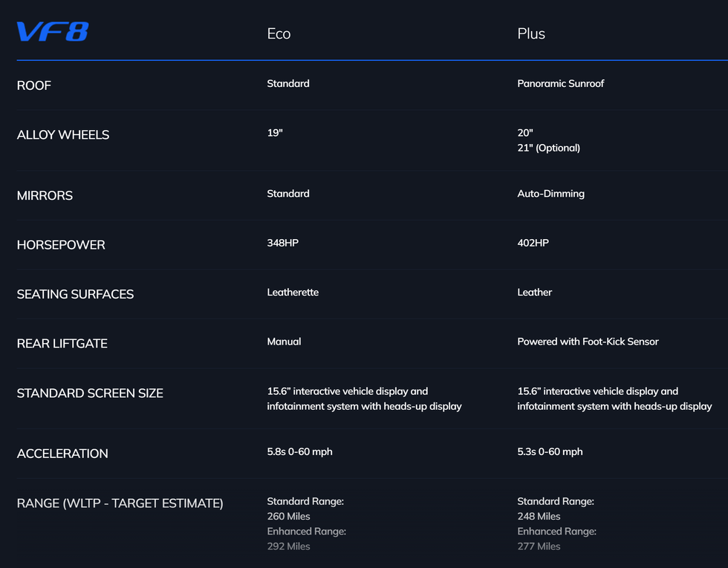Click the Panoramic Sunroof text
728x568 pixels.
click(560, 83)
